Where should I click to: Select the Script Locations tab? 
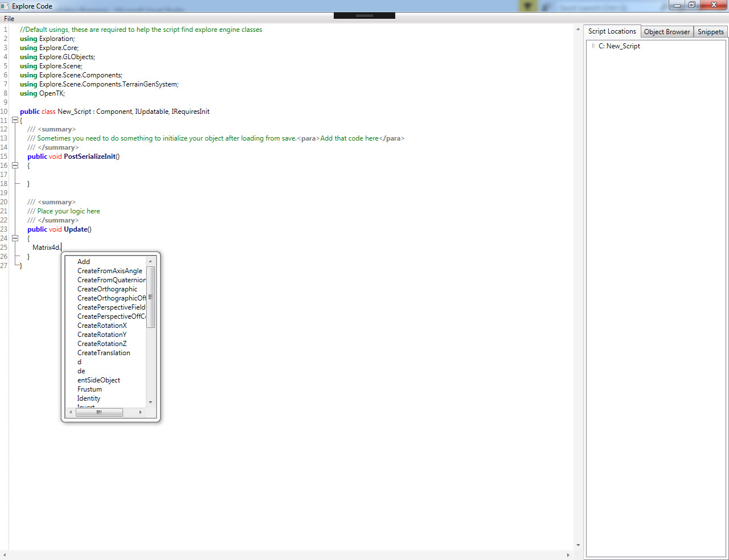[612, 31]
